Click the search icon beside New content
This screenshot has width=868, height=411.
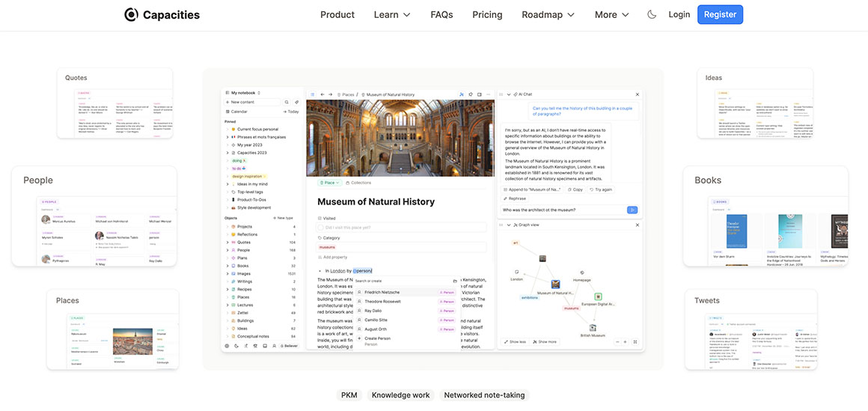point(287,102)
